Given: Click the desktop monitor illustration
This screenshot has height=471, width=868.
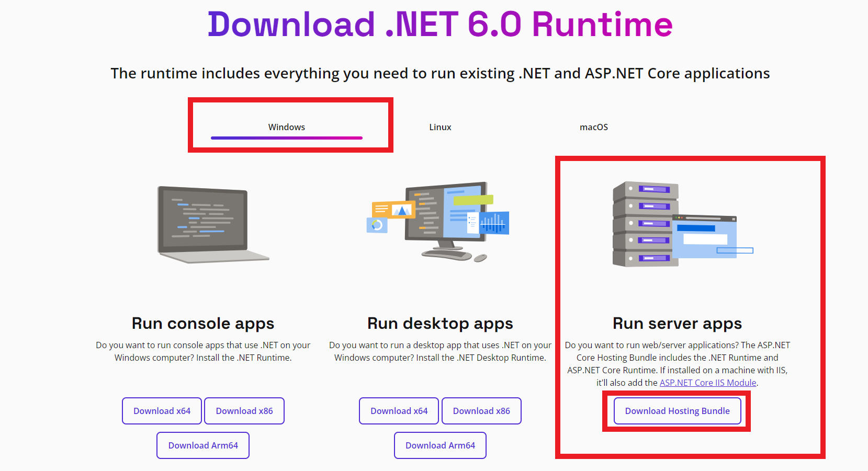Looking at the screenshot, I should click(438, 222).
